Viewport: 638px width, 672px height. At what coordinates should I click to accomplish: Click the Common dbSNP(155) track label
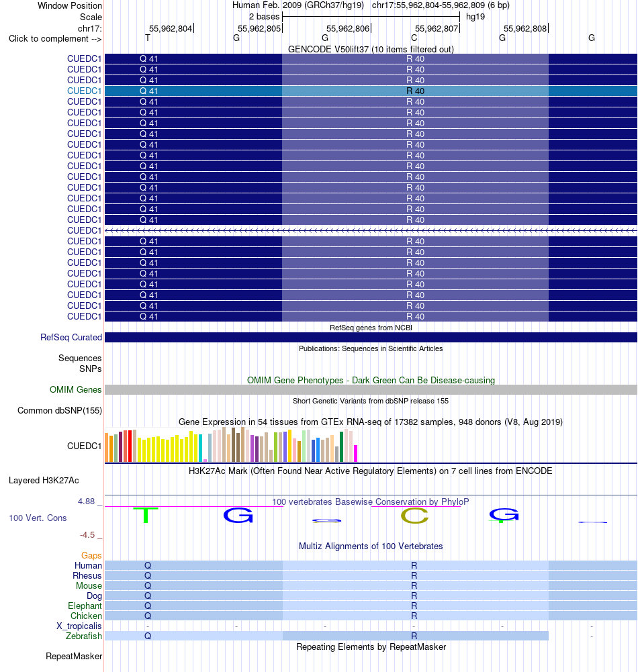pos(60,411)
